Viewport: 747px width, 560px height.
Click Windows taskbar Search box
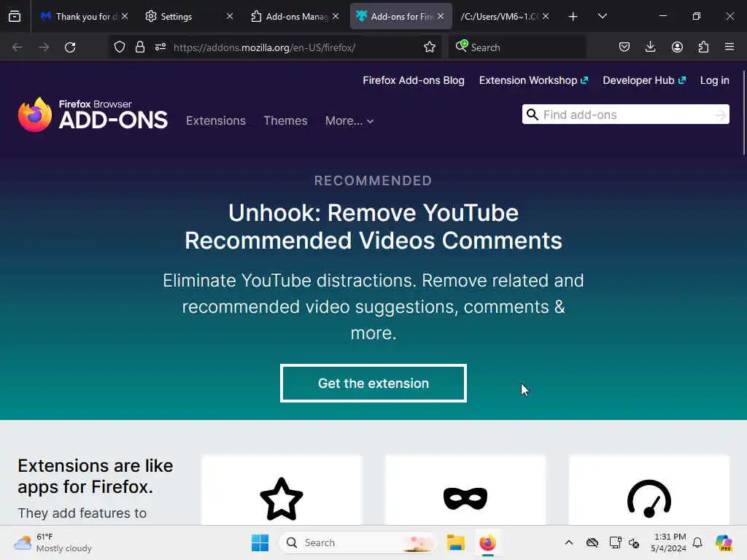[x=358, y=542]
